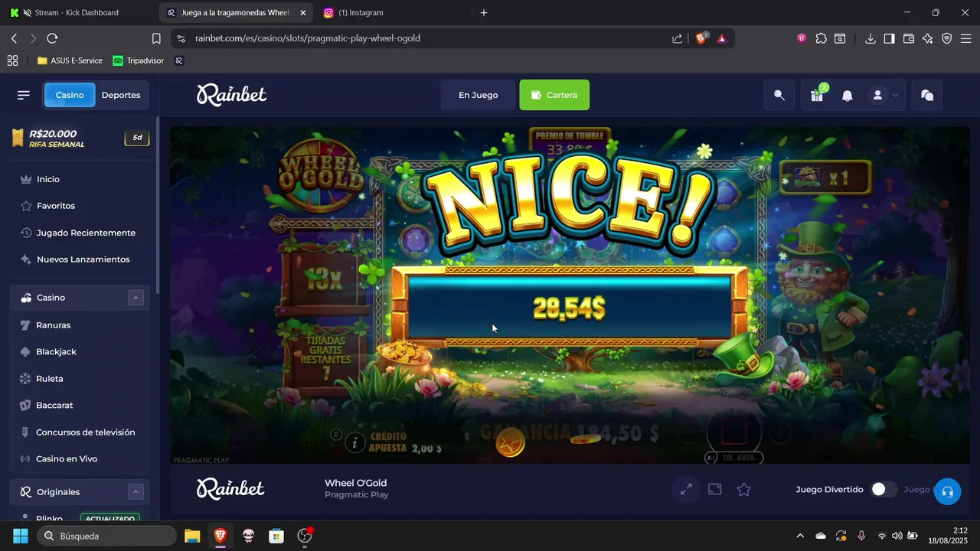Open Microsoft Store from taskbar
The height and width of the screenshot is (551, 980).
(276, 536)
